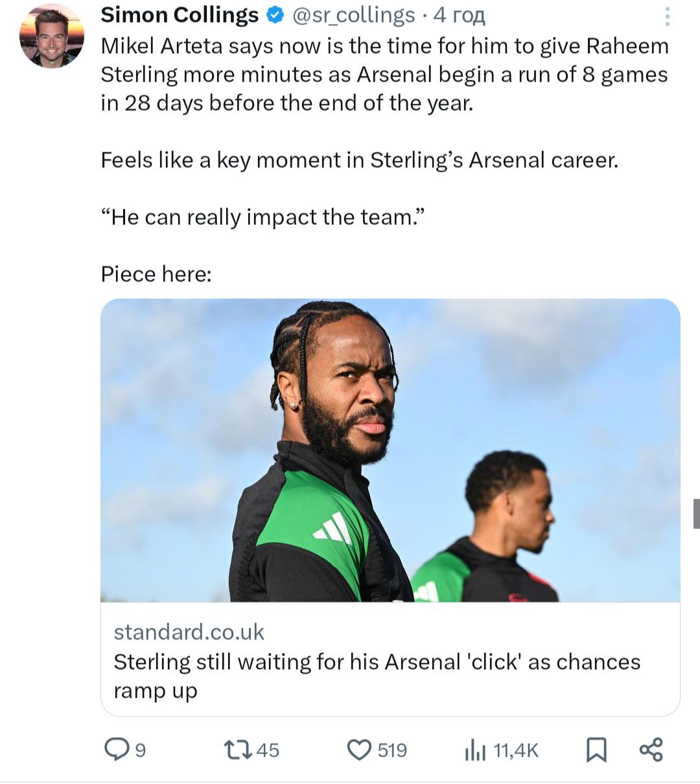This screenshot has width=700, height=784.
Task: Click the gray scrollbar handle on the right edge
Action: 696,514
